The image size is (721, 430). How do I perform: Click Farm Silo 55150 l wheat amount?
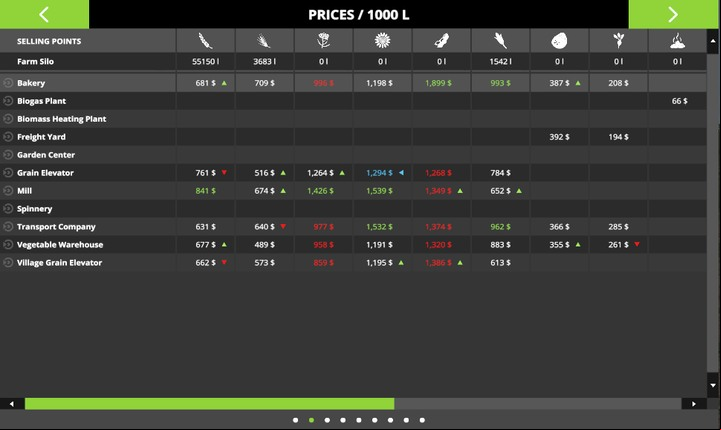coord(206,61)
